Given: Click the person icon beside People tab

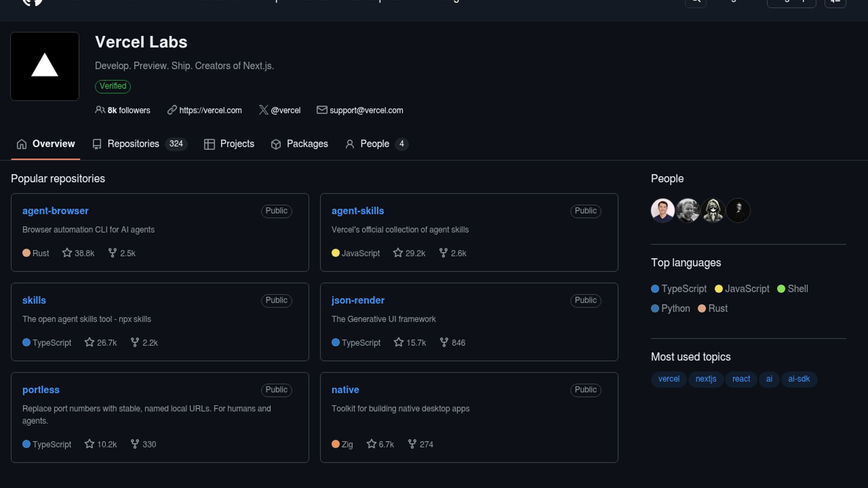Looking at the screenshot, I should (x=349, y=144).
